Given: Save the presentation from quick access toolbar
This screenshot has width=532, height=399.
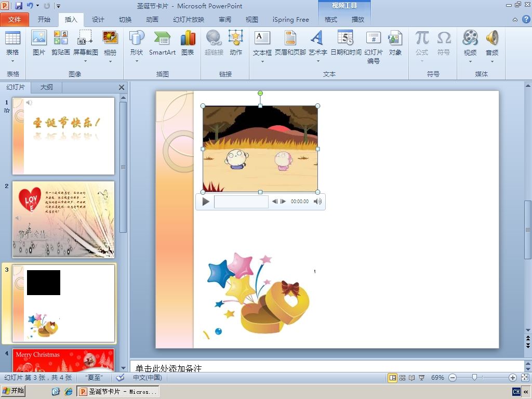Looking at the screenshot, I should (19, 6).
